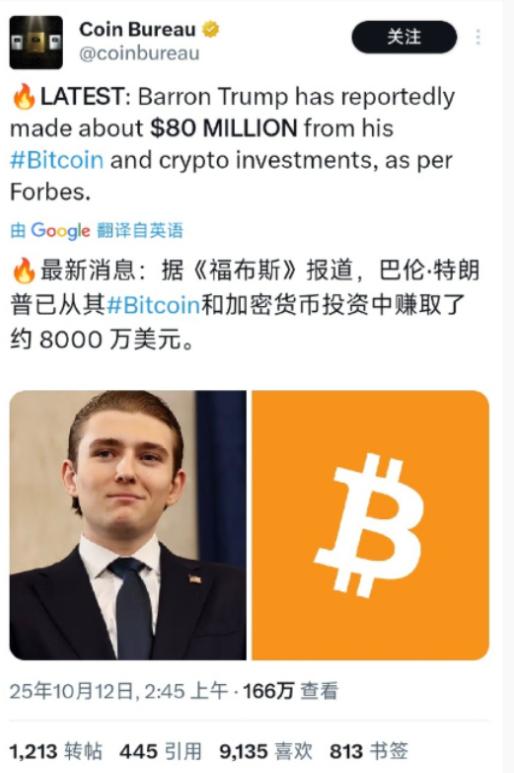Open the orange Bitcoin logo image
514x773 pixels.
point(371,525)
